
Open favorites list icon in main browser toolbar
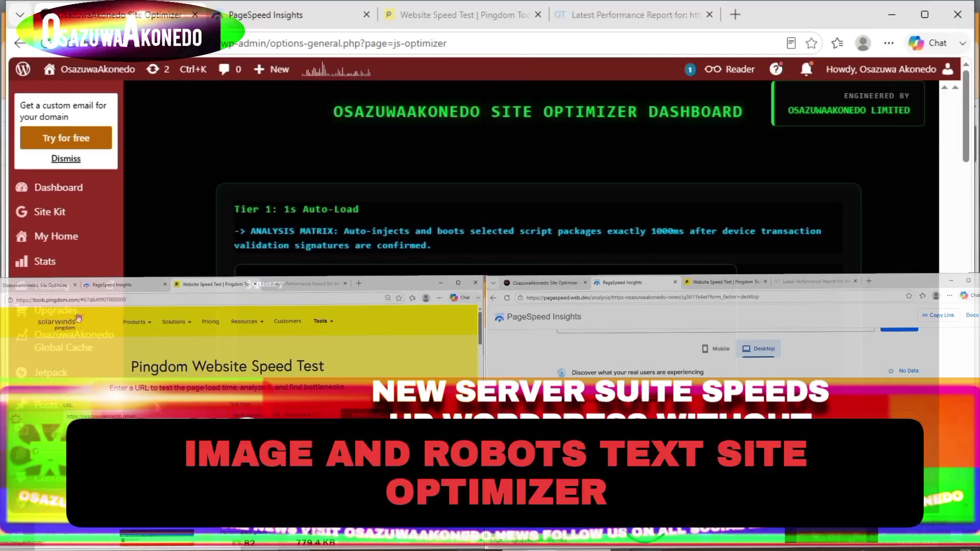click(837, 43)
